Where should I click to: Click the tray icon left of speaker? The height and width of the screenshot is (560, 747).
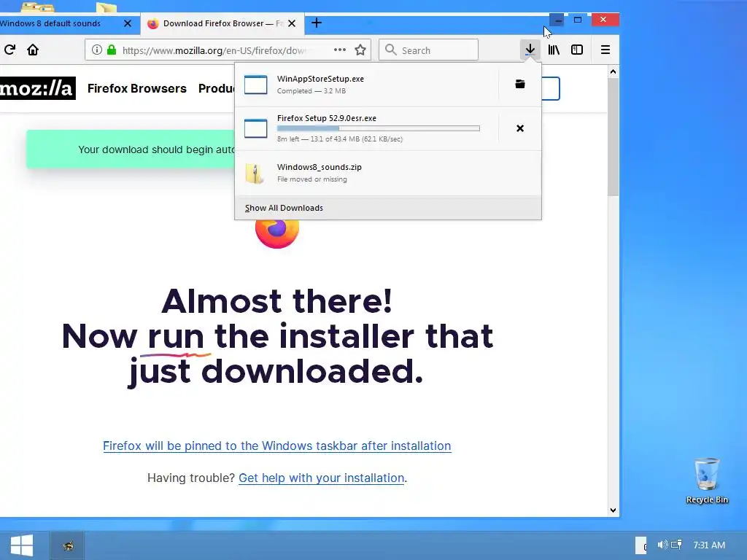tap(640, 545)
